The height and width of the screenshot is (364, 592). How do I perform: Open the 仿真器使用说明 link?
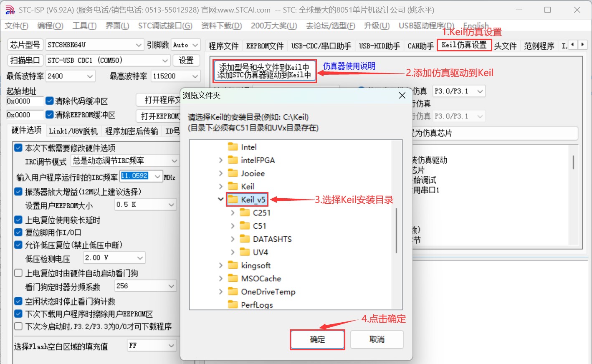pos(349,66)
